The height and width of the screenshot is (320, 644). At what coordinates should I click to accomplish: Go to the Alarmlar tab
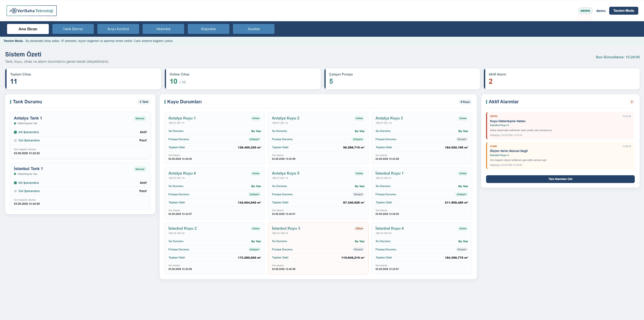[163, 29]
